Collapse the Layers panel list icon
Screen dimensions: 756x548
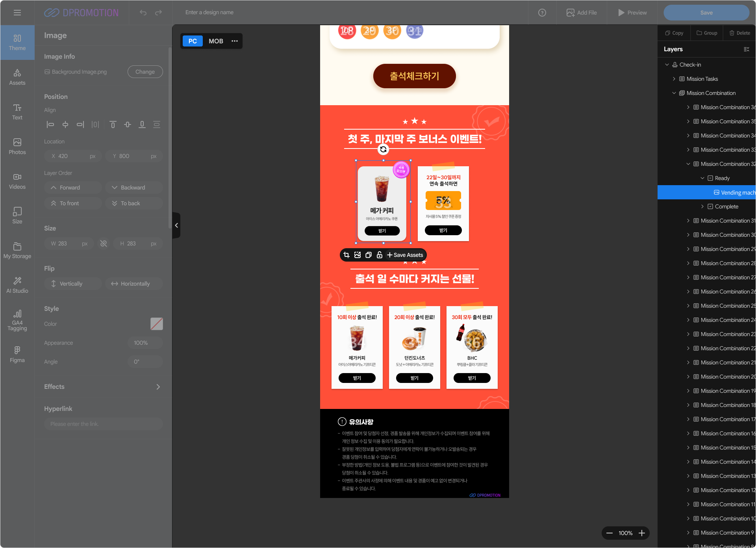[x=746, y=49]
